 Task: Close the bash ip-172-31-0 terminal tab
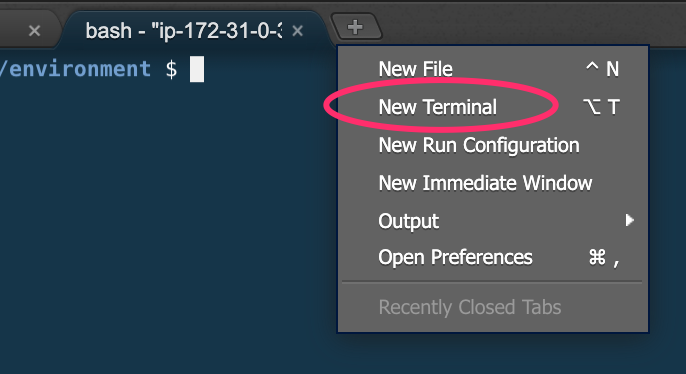pos(298,31)
